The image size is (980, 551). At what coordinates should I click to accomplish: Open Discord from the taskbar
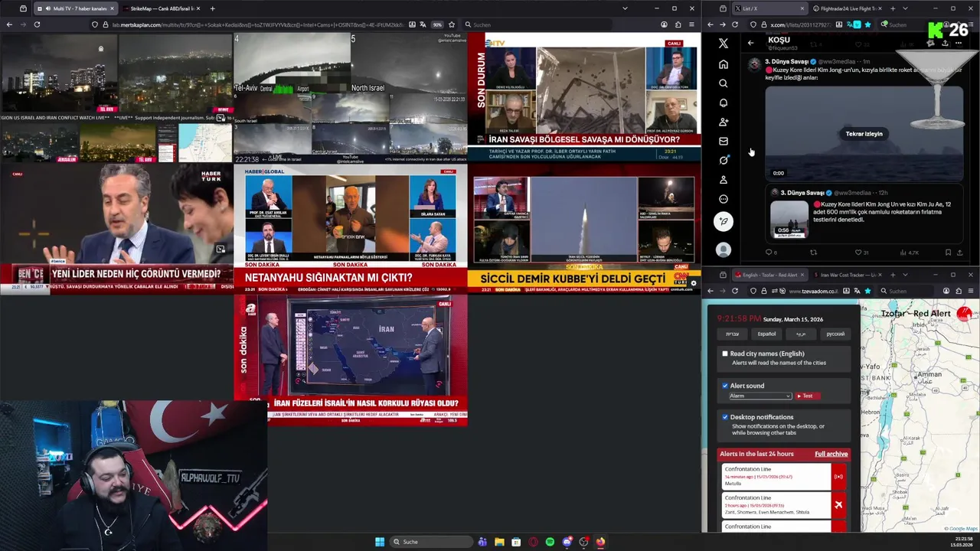pos(567,542)
